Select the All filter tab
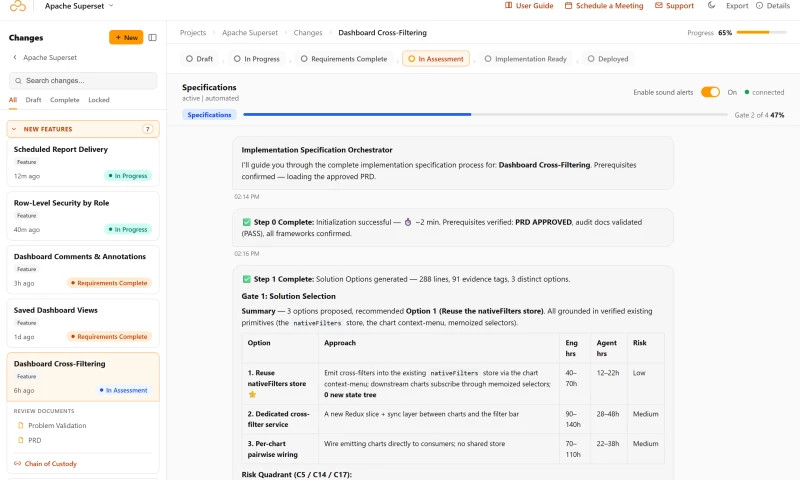This screenshot has height=480, width=800. click(x=13, y=100)
